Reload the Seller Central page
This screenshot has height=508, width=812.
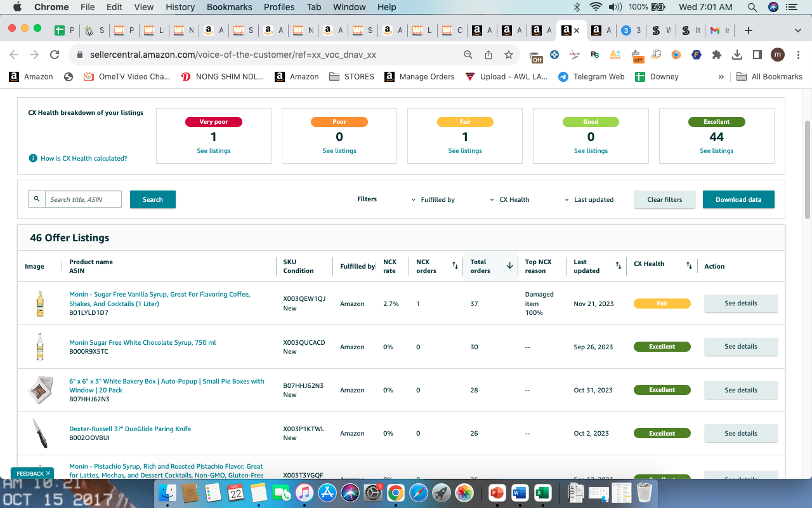pos(55,55)
